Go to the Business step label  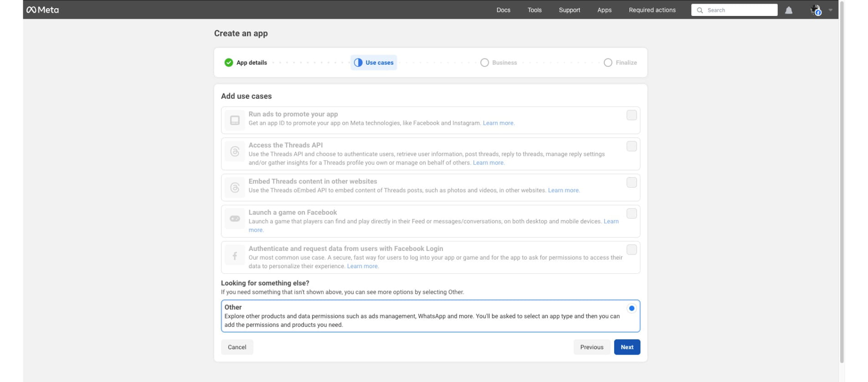tap(504, 63)
